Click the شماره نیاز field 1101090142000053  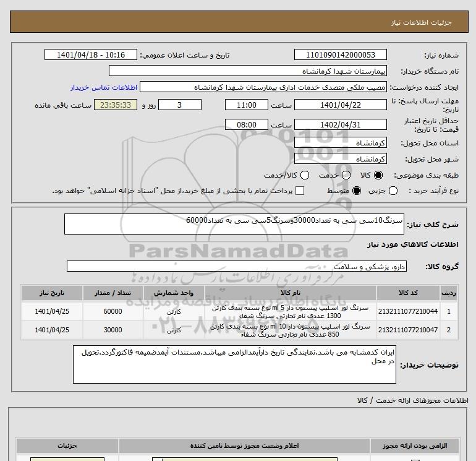tap(340, 54)
